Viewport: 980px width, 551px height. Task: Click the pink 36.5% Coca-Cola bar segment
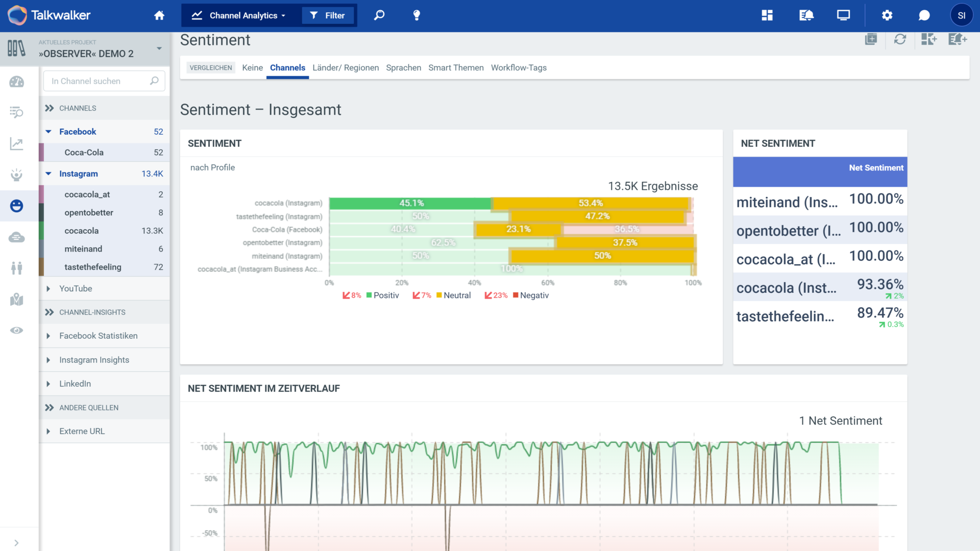click(x=627, y=229)
